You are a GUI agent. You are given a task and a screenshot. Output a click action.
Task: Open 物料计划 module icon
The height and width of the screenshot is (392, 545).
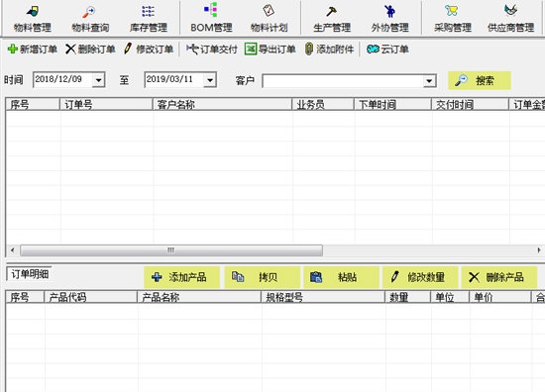[x=269, y=11]
